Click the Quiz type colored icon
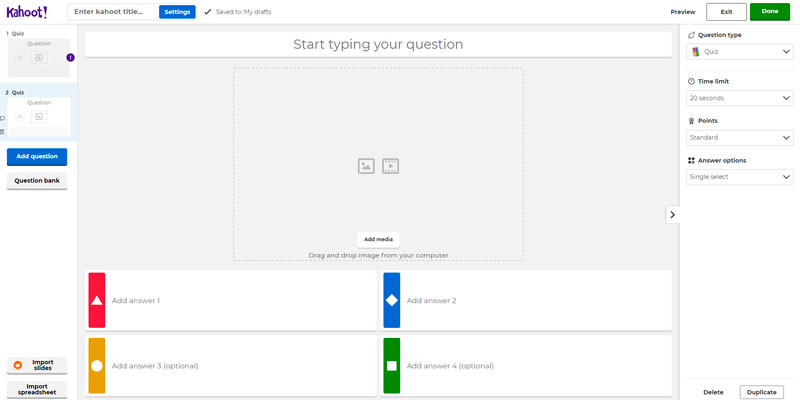 (x=695, y=52)
